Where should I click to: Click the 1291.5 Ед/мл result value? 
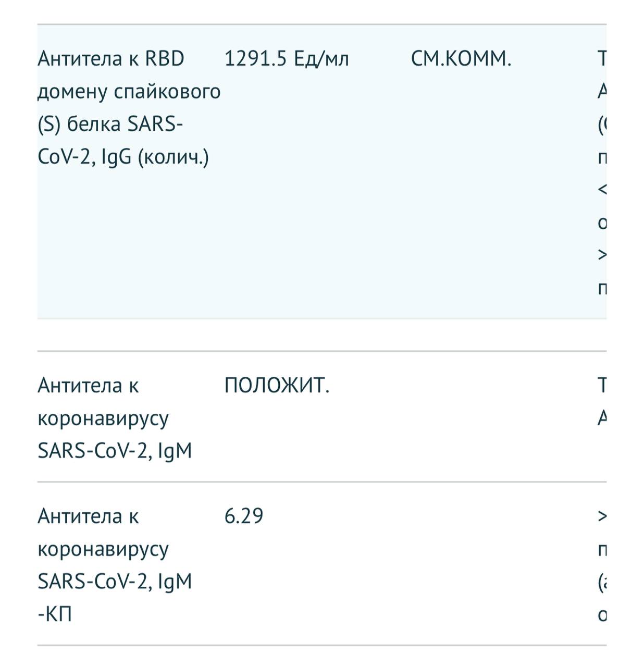click(x=287, y=59)
